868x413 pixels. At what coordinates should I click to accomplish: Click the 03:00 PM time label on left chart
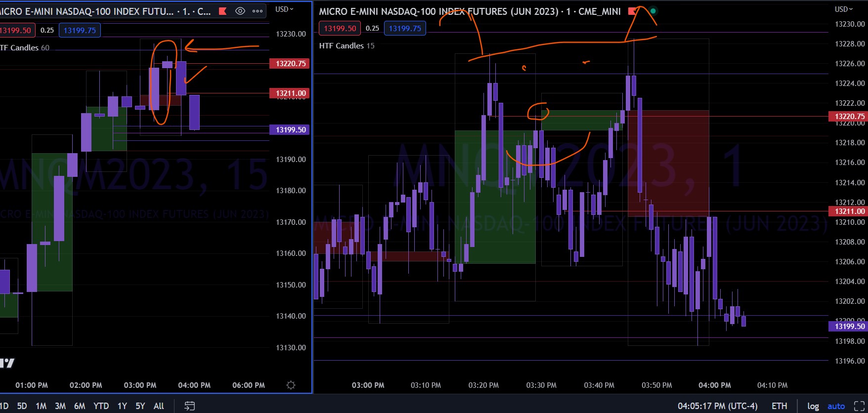[140, 385]
